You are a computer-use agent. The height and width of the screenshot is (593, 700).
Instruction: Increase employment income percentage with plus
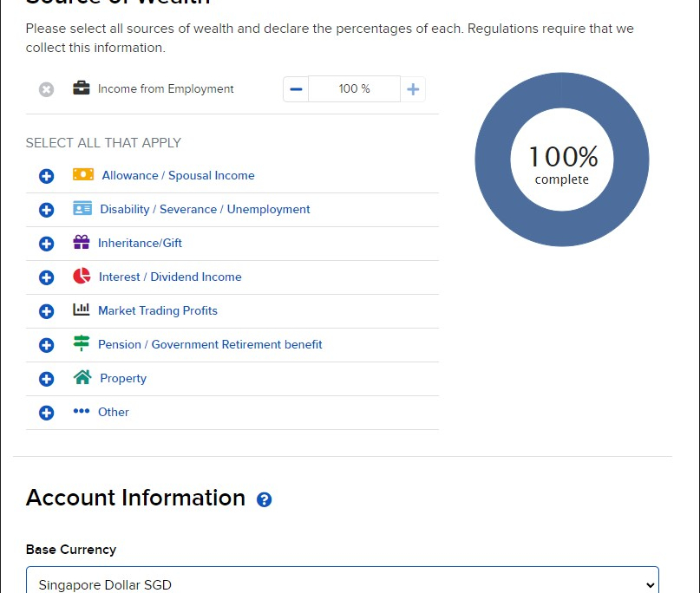413,89
